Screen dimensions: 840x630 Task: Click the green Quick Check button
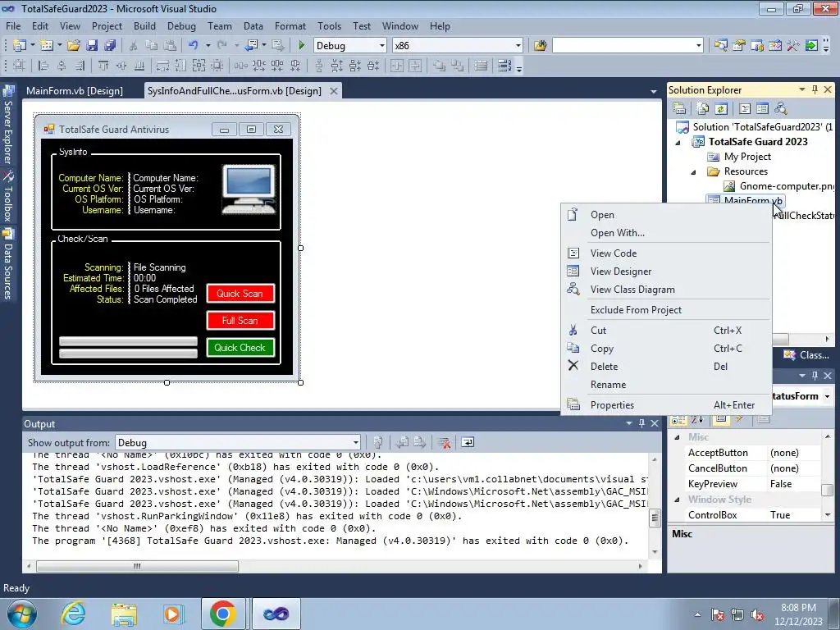click(x=240, y=348)
